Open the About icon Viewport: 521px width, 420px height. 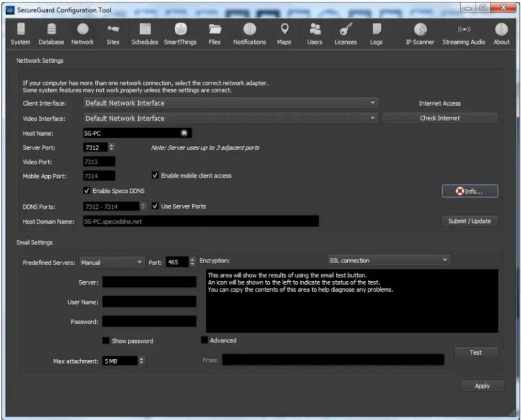[x=501, y=34]
